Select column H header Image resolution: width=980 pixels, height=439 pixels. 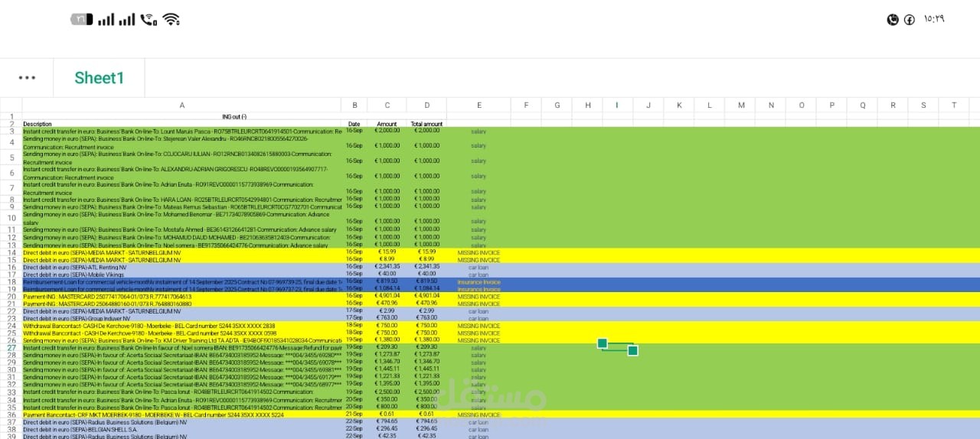[x=587, y=105]
